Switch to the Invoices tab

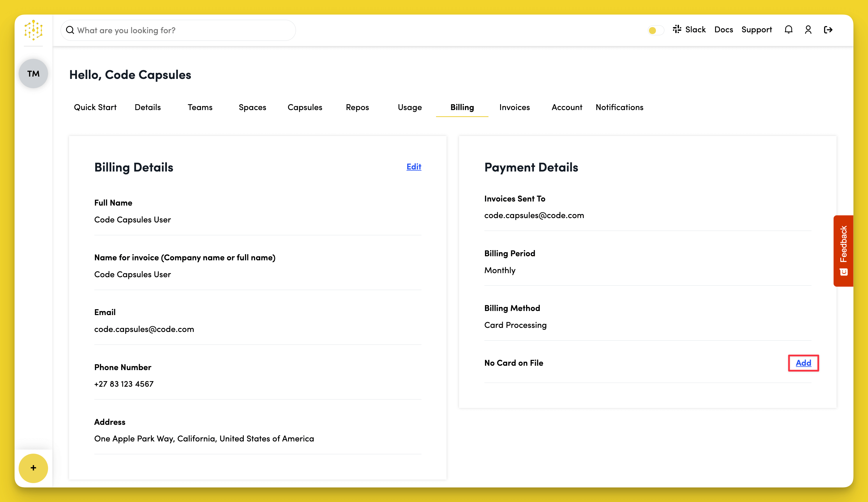point(514,107)
